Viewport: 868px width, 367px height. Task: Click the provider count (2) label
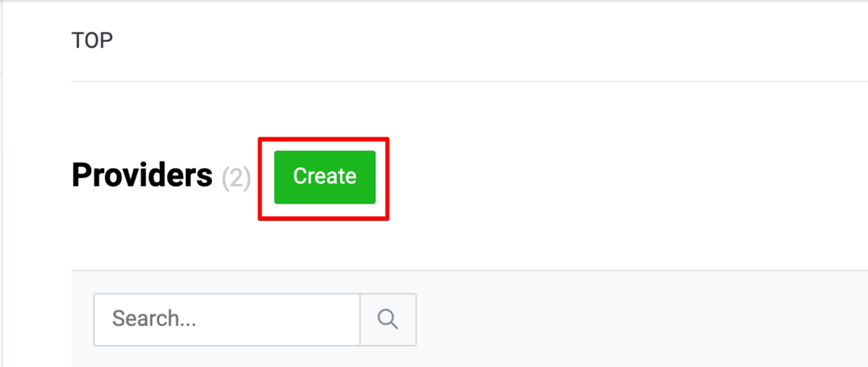(236, 178)
